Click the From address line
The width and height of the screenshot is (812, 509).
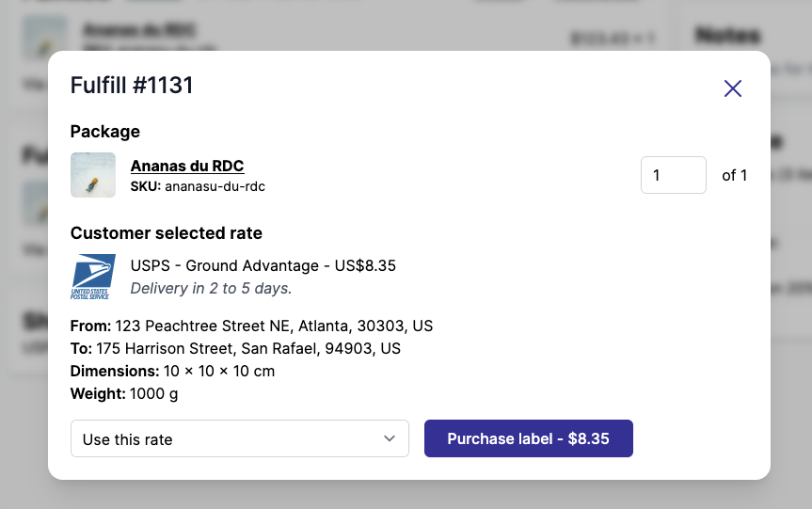pos(251,326)
